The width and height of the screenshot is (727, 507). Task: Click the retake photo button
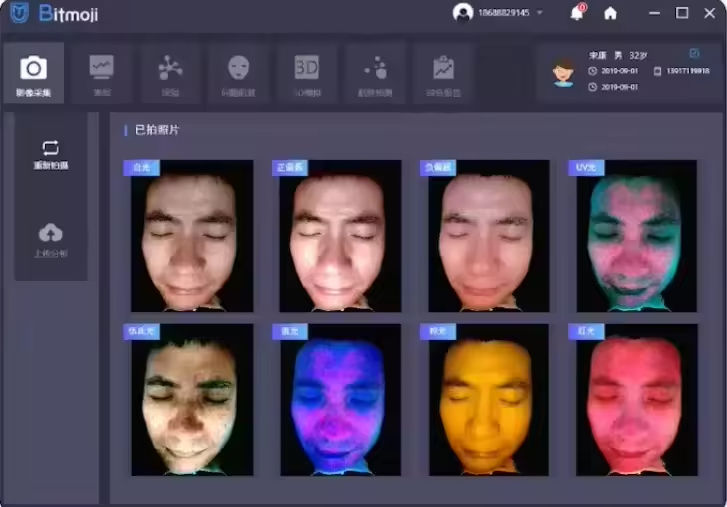50,154
